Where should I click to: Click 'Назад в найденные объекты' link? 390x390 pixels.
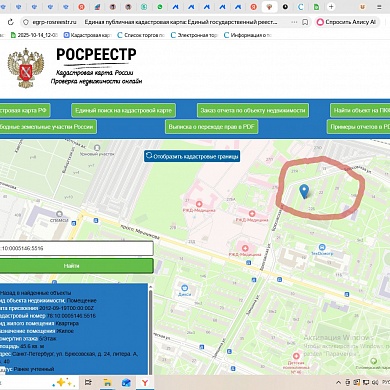pyautogui.click(x=35, y=293)
